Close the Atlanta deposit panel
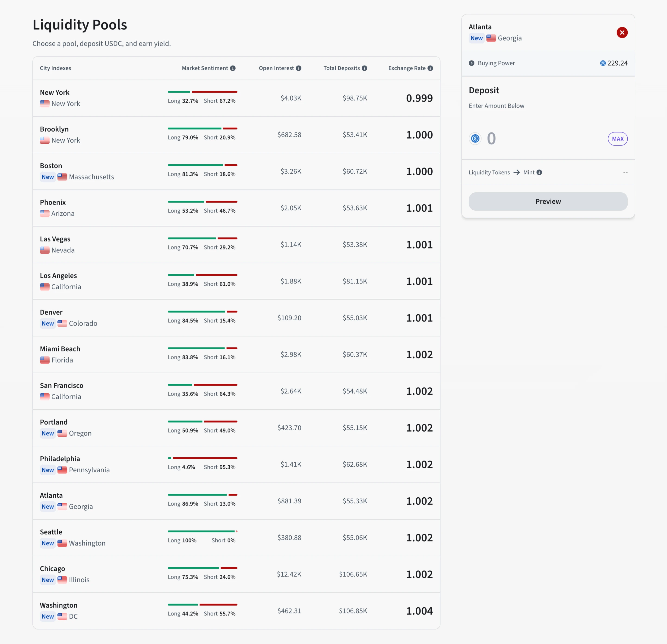This screenshot has width=667, height=644. 622,33
